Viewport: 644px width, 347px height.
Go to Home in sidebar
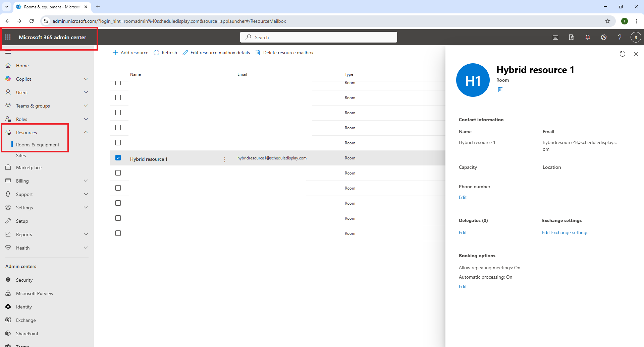(22, 66)
